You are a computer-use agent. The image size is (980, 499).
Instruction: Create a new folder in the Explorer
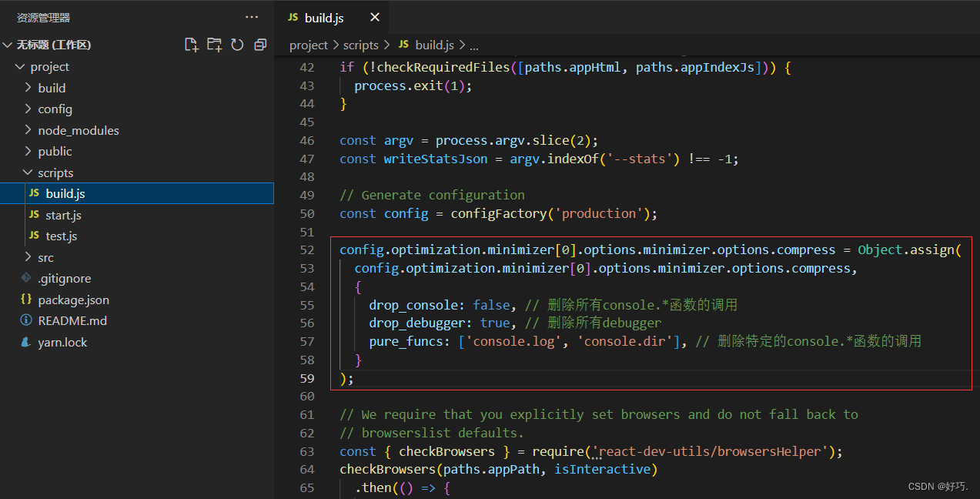point(214,45)
